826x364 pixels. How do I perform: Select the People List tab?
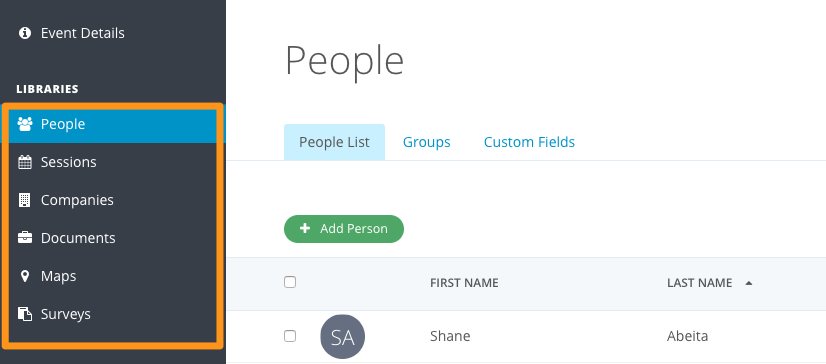pyautogui.click(x=335, y=142)
